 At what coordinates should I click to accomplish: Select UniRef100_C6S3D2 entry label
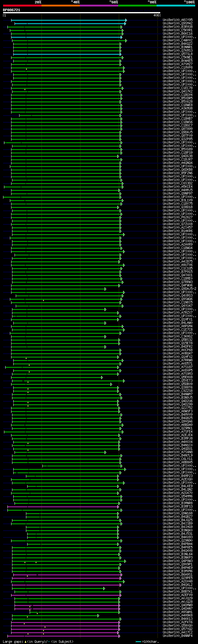(178, 183)
